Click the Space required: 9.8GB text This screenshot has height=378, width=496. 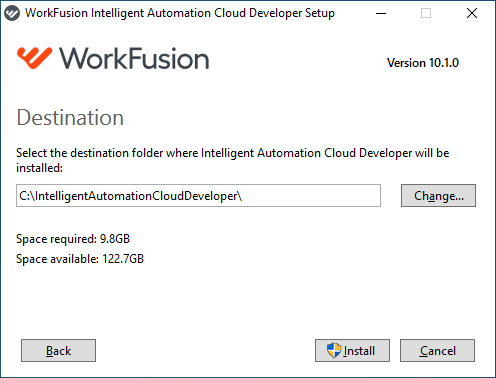73,239
